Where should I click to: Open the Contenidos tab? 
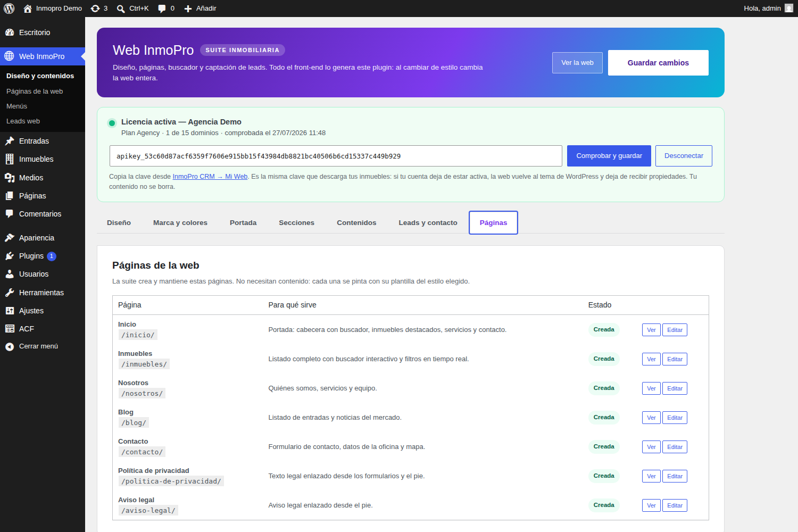point(356,223)
